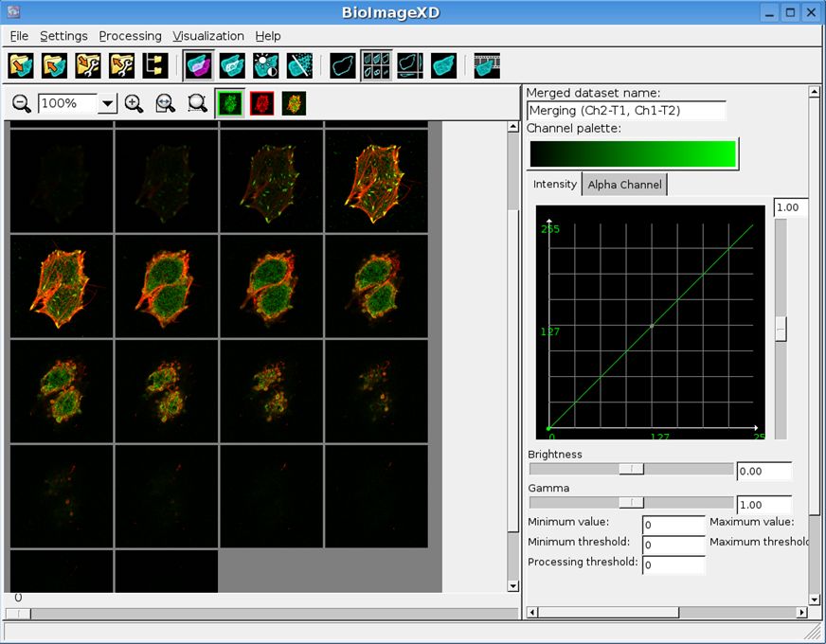Viewport: 826px width, 644px height.
Task: Click the open file folder icon
Action: pos(21,65)
